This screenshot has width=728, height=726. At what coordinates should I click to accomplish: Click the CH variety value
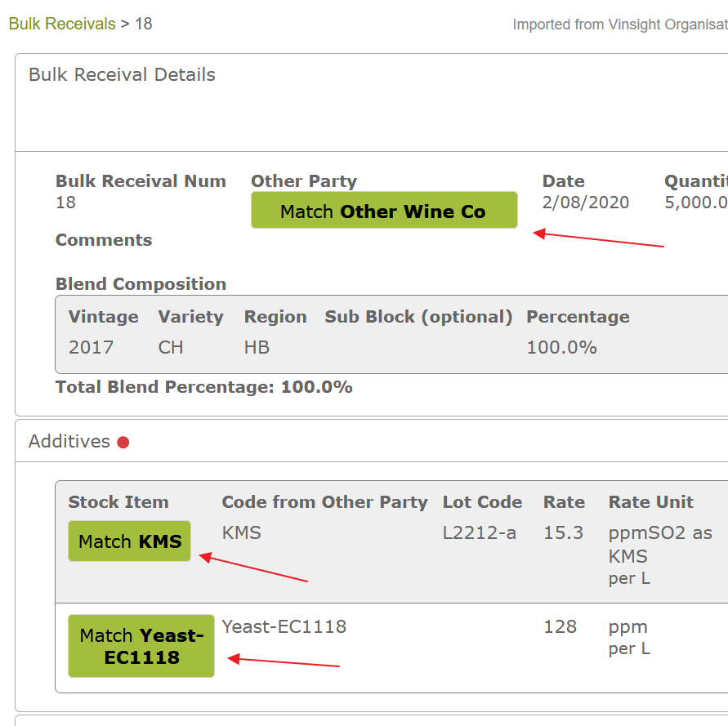(x=171, y=347)
